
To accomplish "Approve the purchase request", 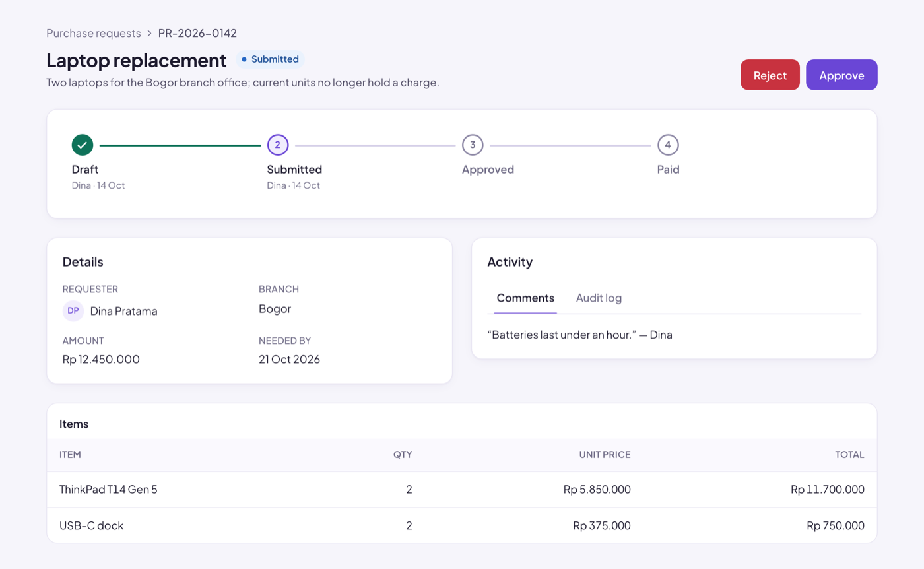I will [x=841, y=75].
